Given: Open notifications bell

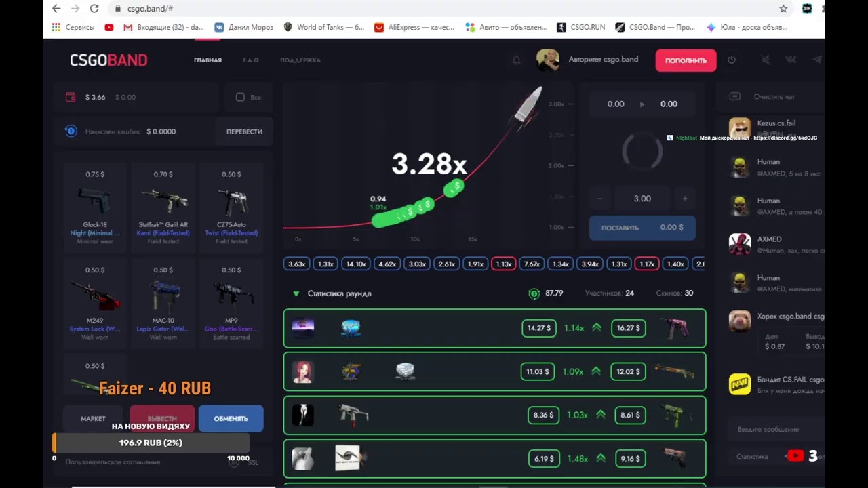Looking at the screenshot, I should pyautogui.click(x=516, y=60).
